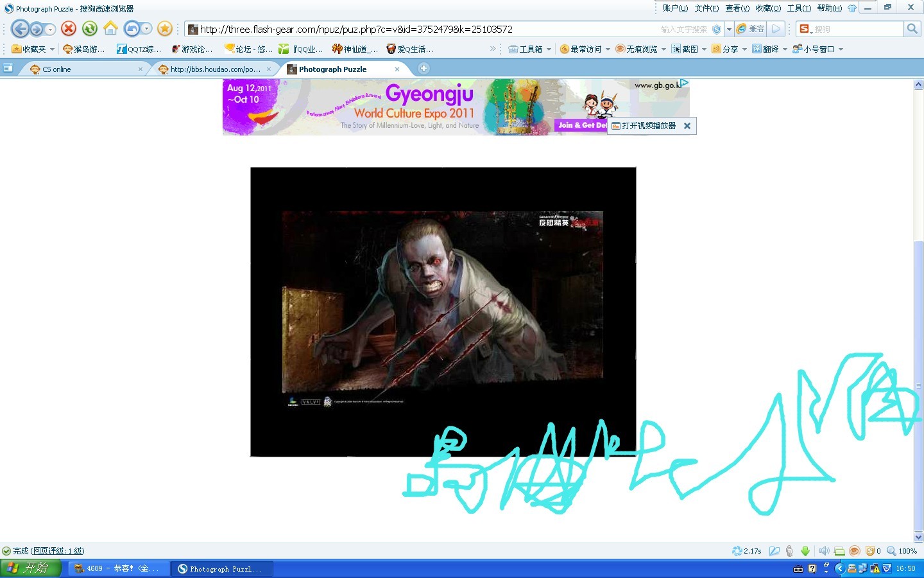Open the QQTZ综... bookmark

(x=139, y=49)
